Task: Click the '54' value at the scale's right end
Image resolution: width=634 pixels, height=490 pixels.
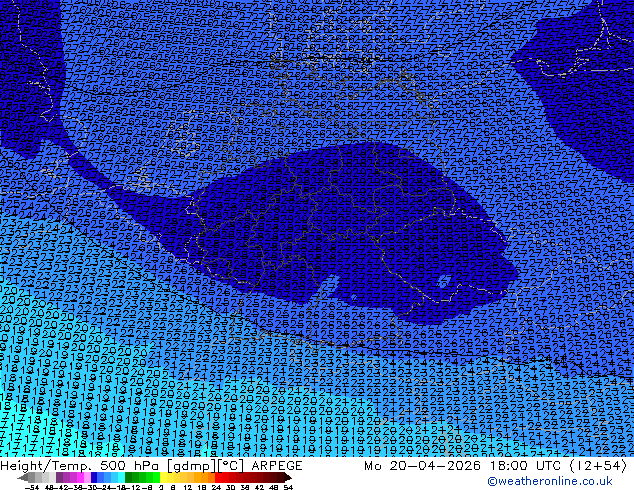Action: tap(287, 487)
